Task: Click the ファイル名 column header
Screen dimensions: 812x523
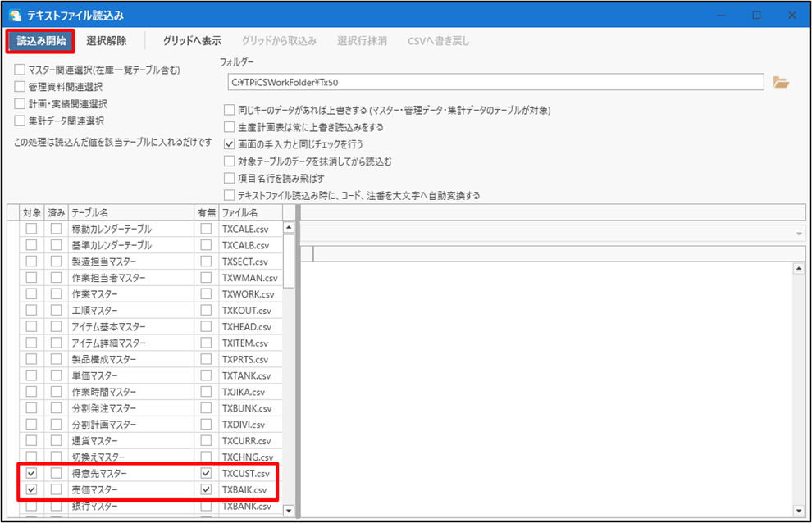Action: [x=251, y=212]
